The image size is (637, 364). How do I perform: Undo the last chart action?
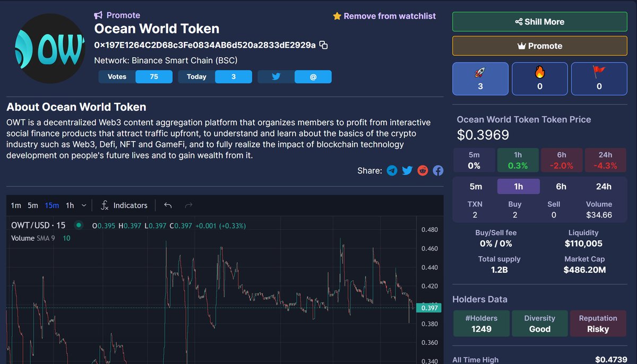point(168,205)
